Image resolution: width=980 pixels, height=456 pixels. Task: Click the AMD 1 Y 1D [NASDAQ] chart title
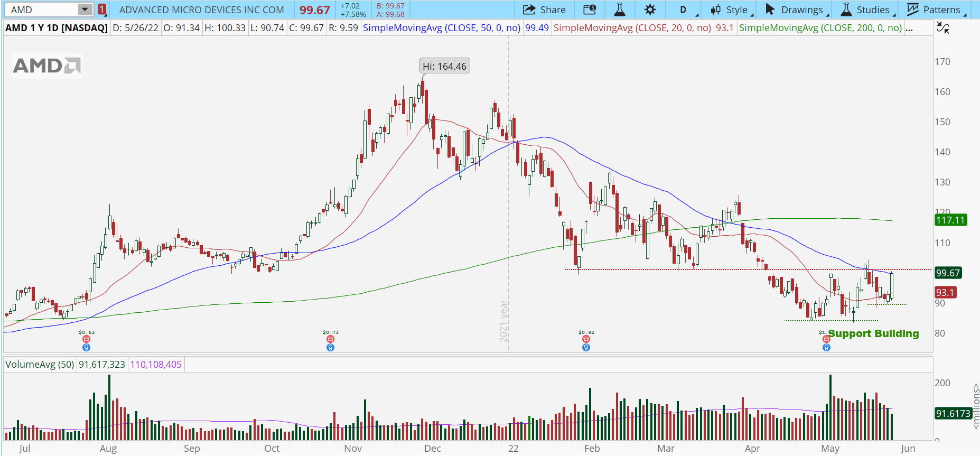coord(57,28)
